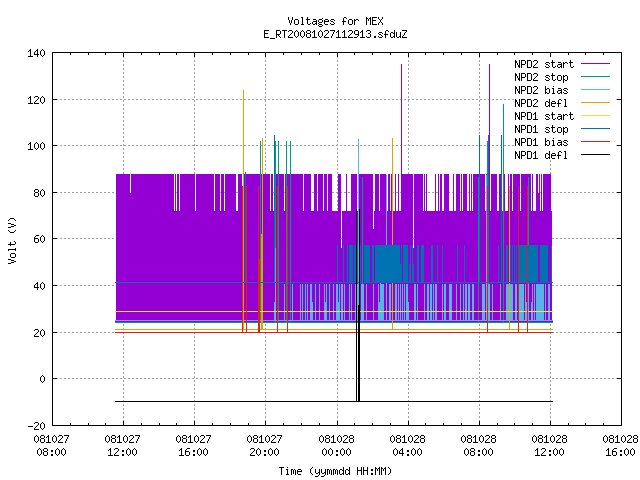This screenshot has height=480, width=640.
Task: Click the blue NPD1 stop legend line
Action: pyautogui.click(x=596, y=129)
